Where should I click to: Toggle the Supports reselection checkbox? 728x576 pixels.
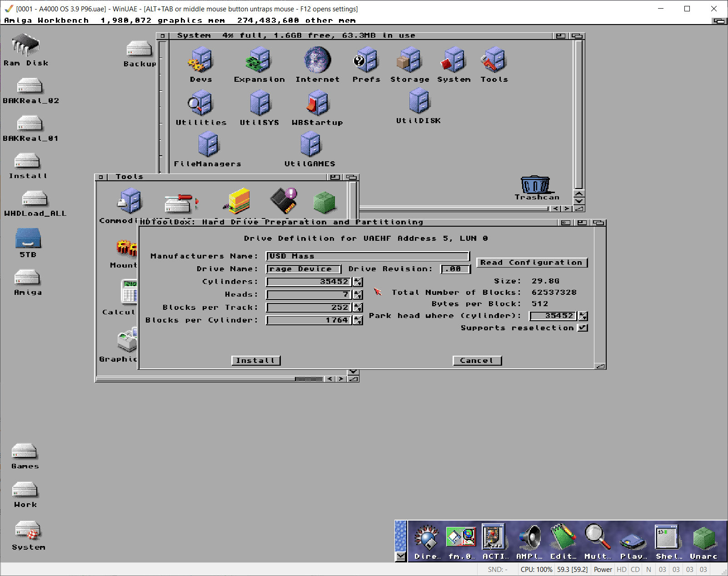click(x=583, y=328)
